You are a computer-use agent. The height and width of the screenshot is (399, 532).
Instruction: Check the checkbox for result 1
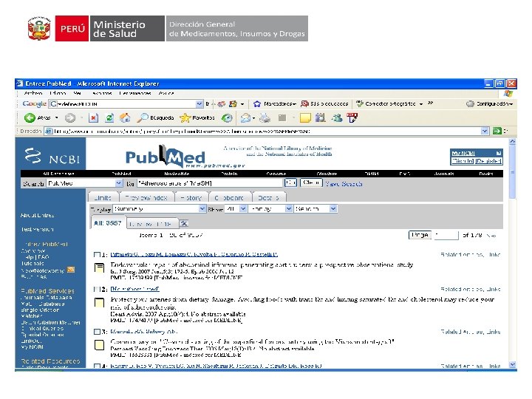pos(97,254)
